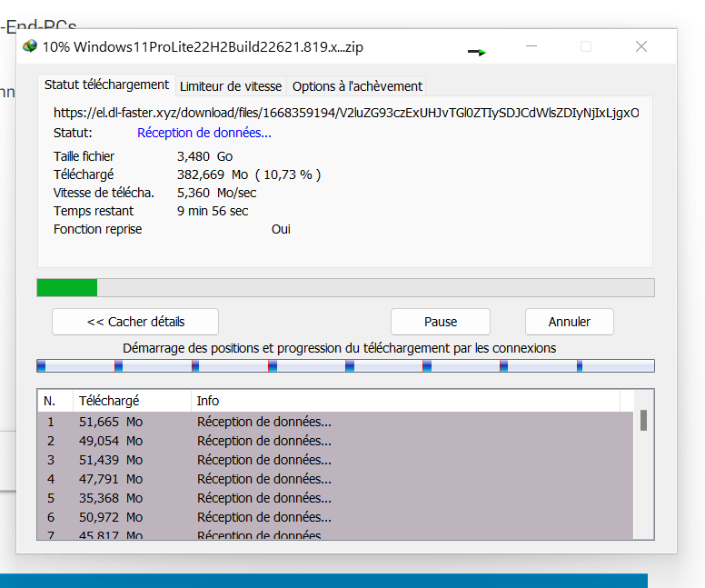
Task: Select the download URL text
Action: pos(346,113)
